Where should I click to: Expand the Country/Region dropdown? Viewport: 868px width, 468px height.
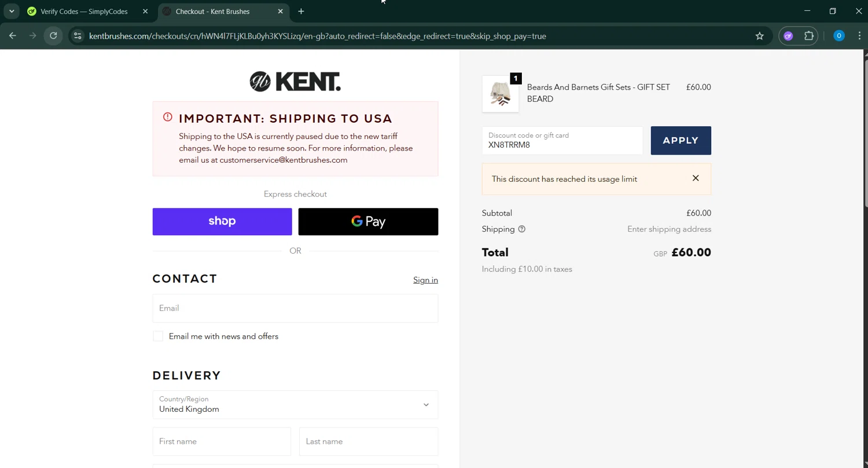295,405
